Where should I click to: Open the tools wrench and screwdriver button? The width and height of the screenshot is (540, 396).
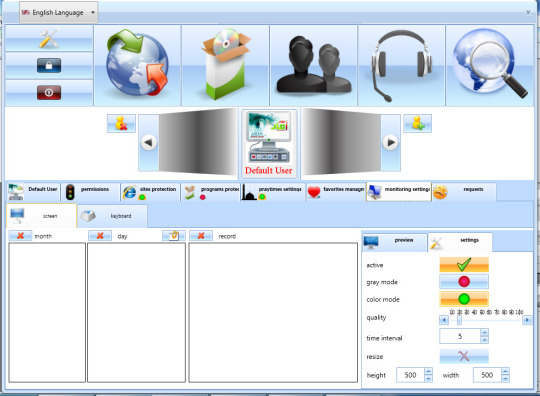pos(49,38)
